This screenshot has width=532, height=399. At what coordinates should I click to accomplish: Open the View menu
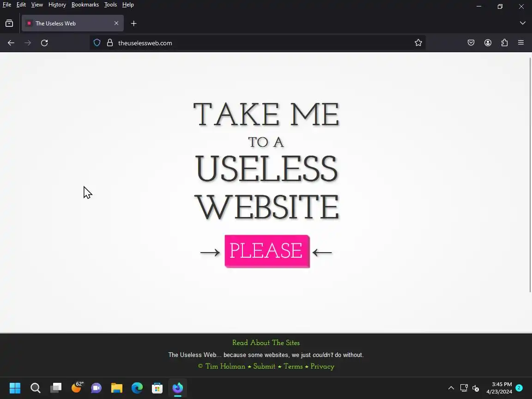click(37, 5)
